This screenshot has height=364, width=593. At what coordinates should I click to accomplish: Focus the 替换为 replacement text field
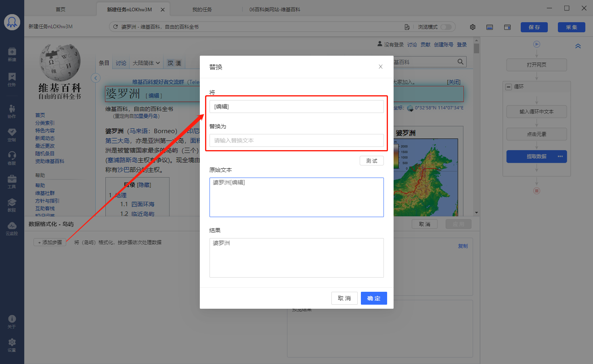pos(297,140)
